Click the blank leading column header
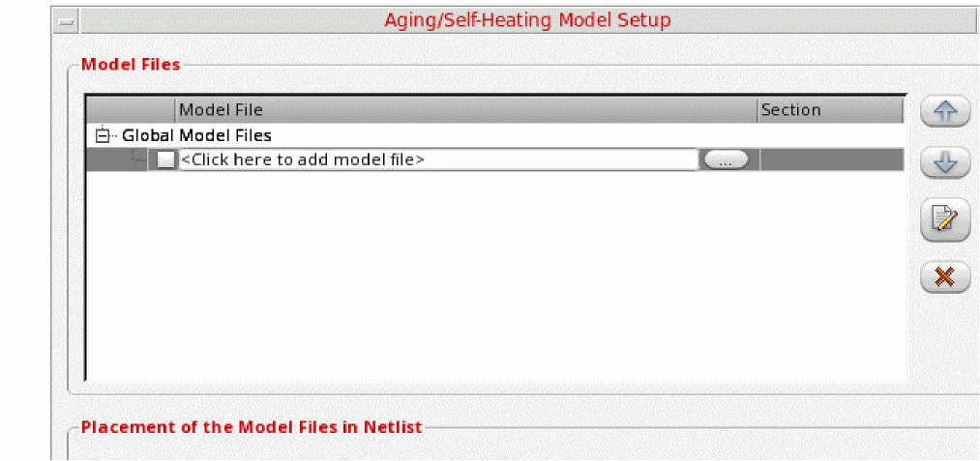 131,110
